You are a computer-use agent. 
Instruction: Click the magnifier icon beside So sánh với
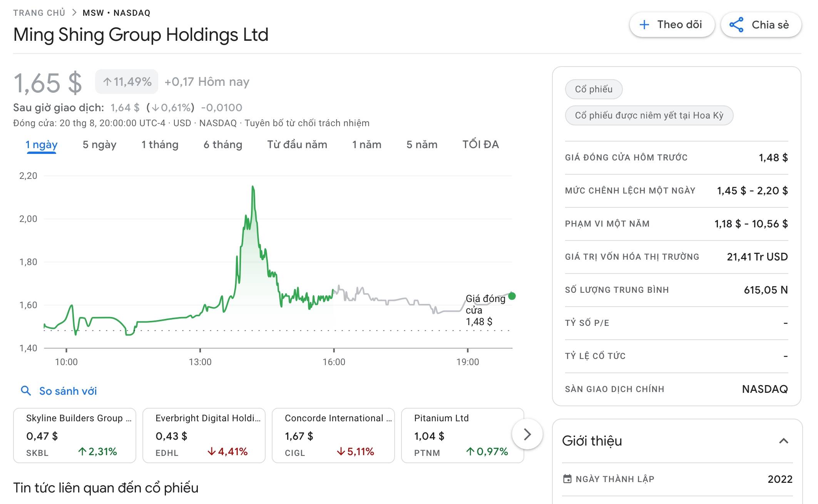tap(26, 391)
